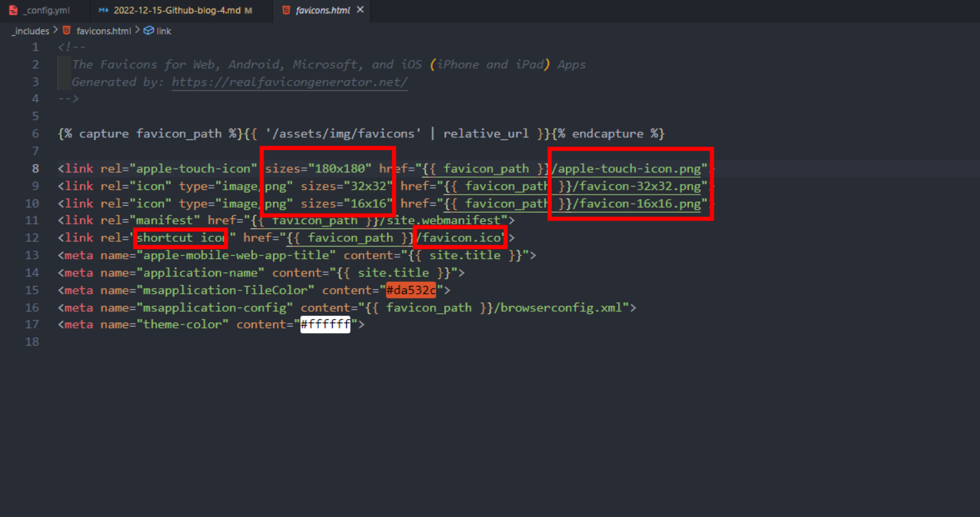Click the comment closing '-->' on line 4
The height and width of the screenshot is (517, 980).
click(69, 99)
